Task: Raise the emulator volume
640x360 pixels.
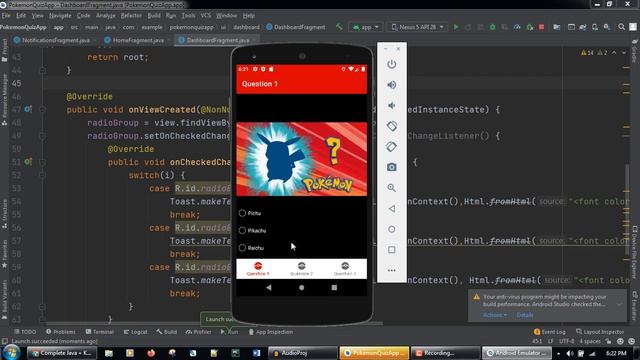Action: tap(391, 85)
